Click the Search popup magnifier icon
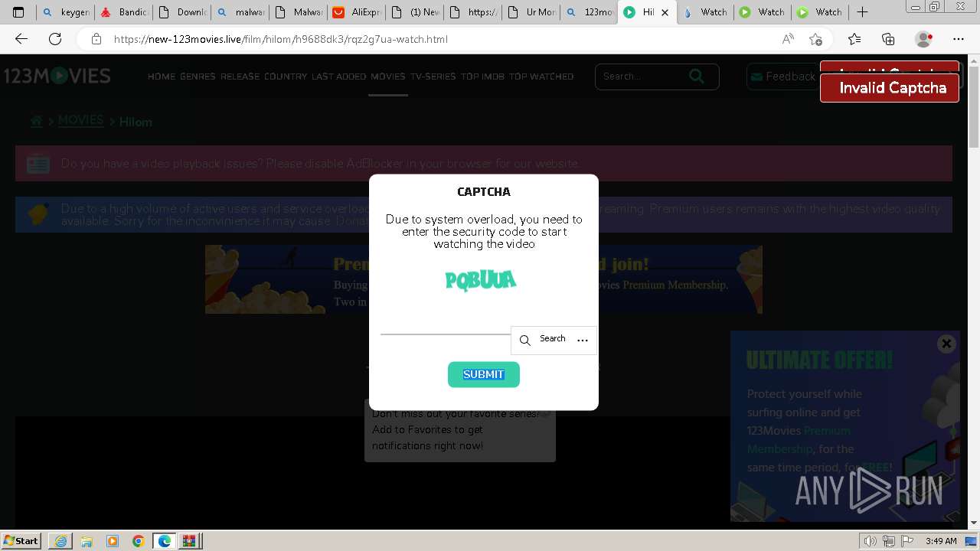980x551 pixels. (525, 340)
